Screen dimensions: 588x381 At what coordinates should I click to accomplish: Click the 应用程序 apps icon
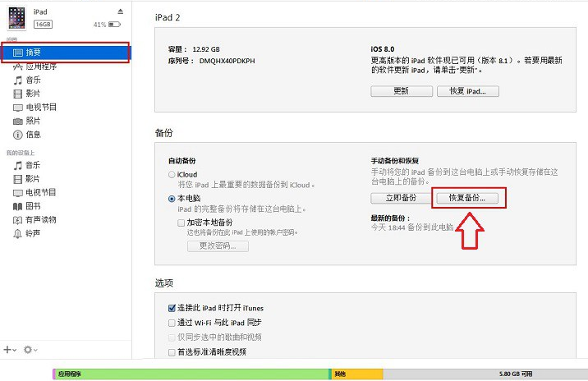pos(17,67)
